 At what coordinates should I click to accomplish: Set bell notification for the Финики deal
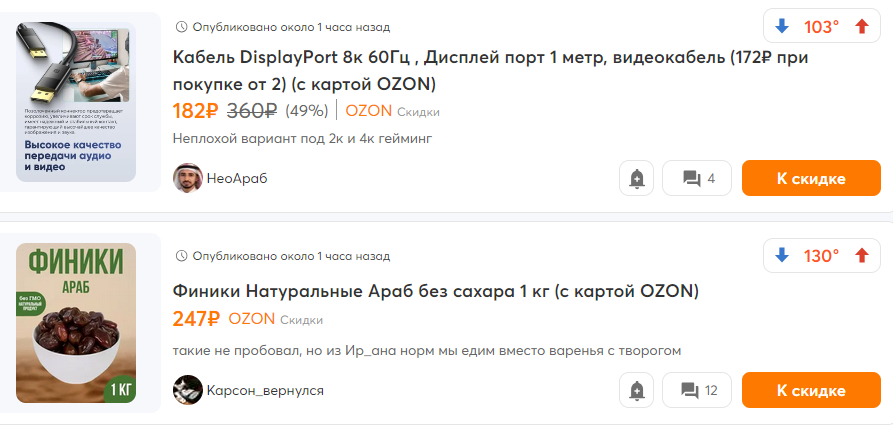637,390
